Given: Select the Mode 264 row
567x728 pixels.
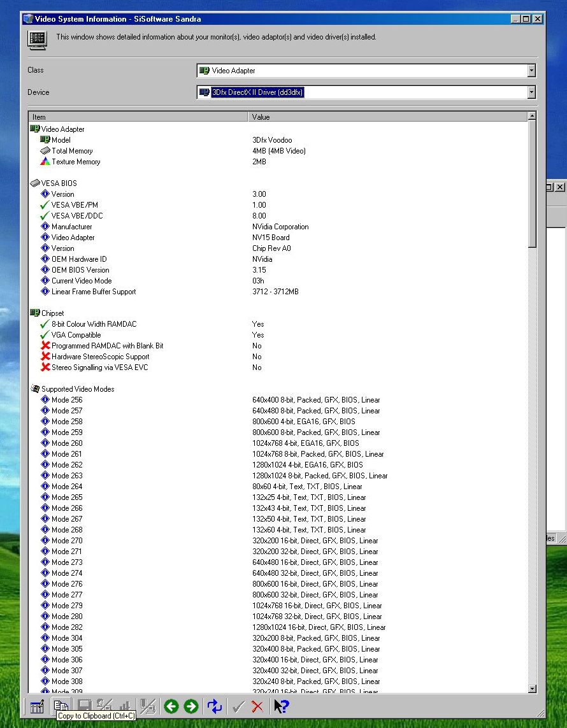Looking at the screenshot, I should click(x=278, y=487).
